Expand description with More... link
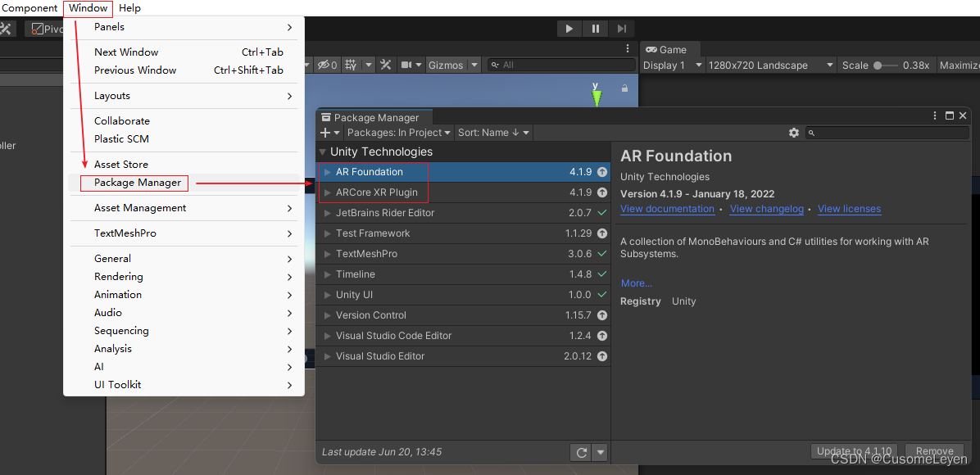Viewport: 980px width, 475px height. [636, 283]
